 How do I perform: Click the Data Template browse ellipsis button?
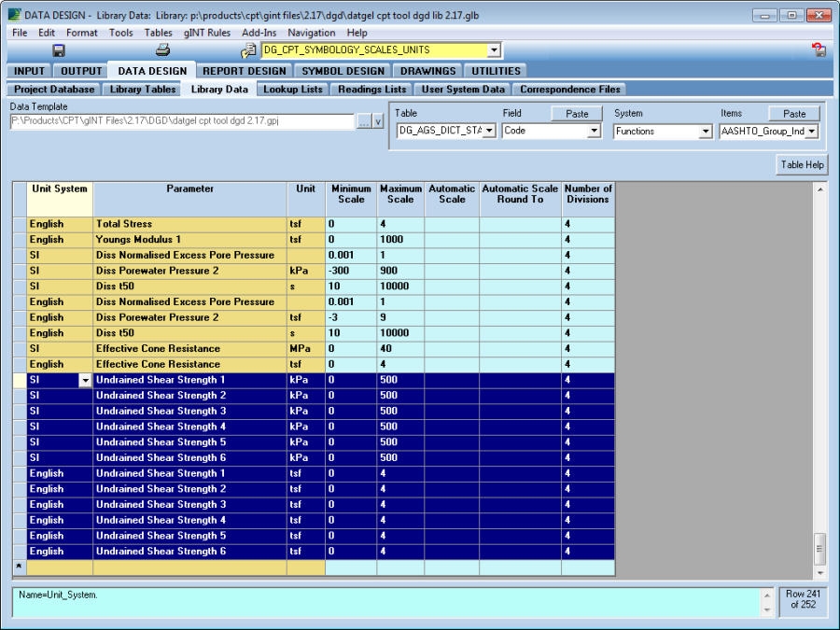(364, 121)
